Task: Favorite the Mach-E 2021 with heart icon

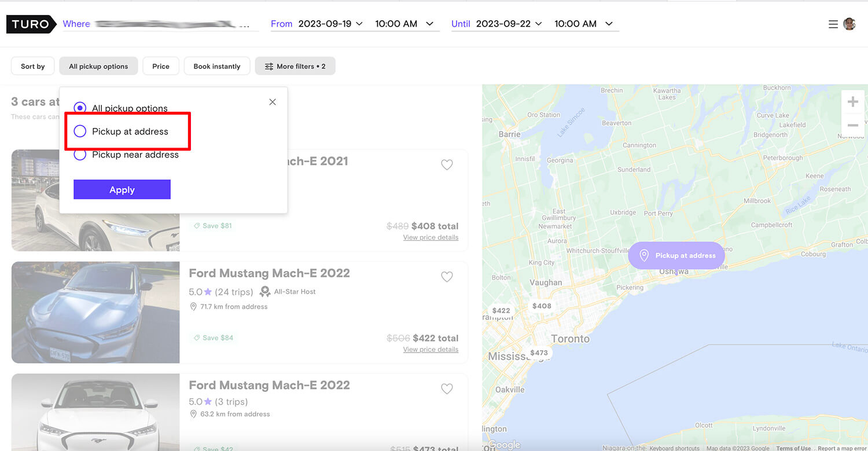Action: point(447,165)
